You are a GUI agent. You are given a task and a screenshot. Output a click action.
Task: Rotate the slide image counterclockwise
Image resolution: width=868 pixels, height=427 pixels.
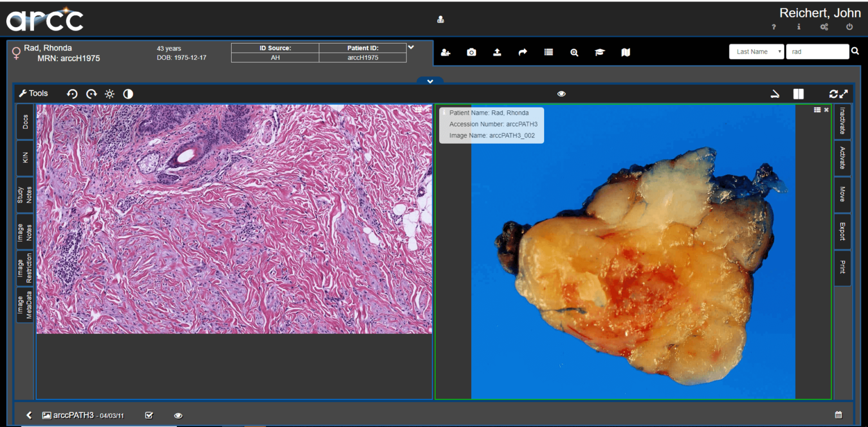72,94
